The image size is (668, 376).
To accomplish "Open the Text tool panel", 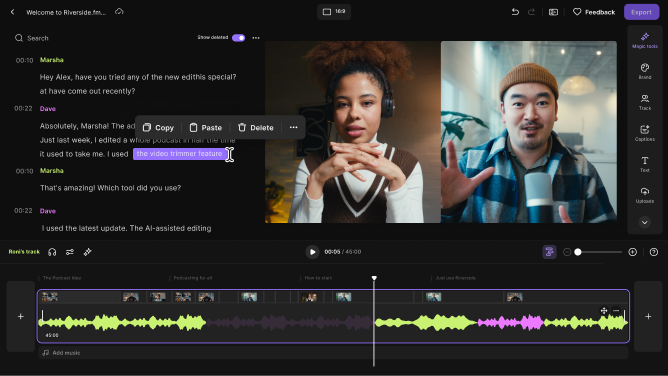I will click(645, 164).
